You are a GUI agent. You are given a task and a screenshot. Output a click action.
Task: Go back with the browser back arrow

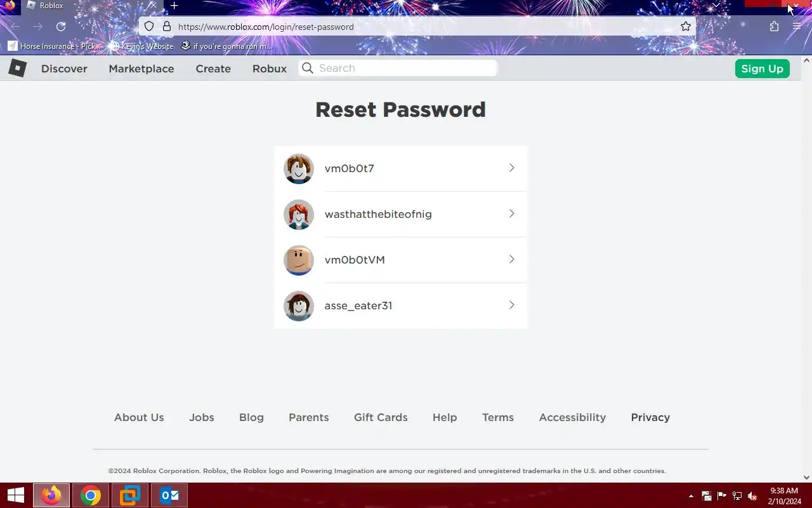15,27
